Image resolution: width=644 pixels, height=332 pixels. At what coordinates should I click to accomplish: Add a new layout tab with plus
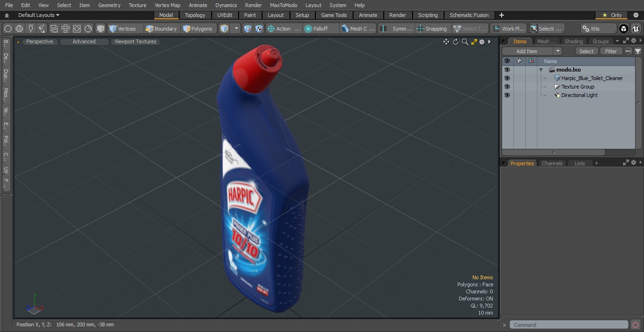[501, 15]
